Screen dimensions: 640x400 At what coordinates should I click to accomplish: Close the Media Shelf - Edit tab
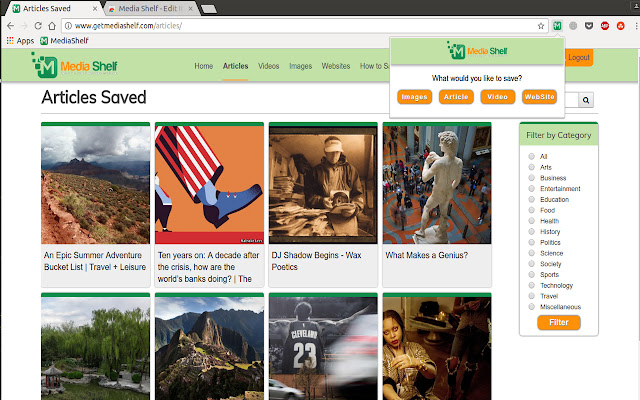(190, 8)
